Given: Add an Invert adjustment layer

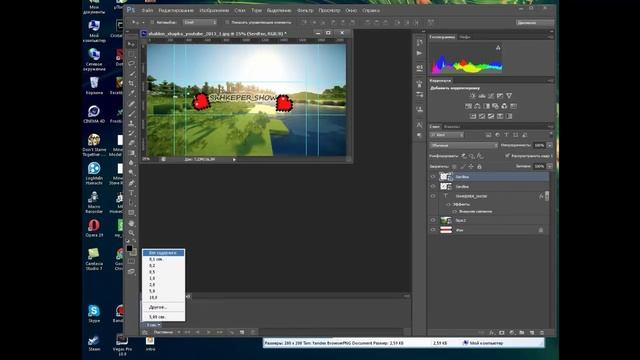Looking at the screenshot, I should [x=473, y=116].
